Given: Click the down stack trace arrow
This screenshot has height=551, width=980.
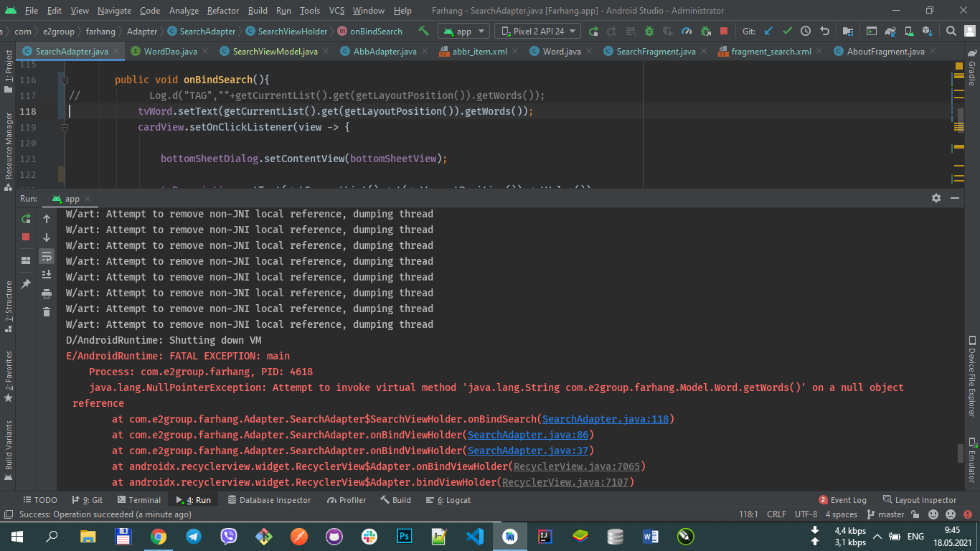Looking at the screenshot, I should point(47,237).
